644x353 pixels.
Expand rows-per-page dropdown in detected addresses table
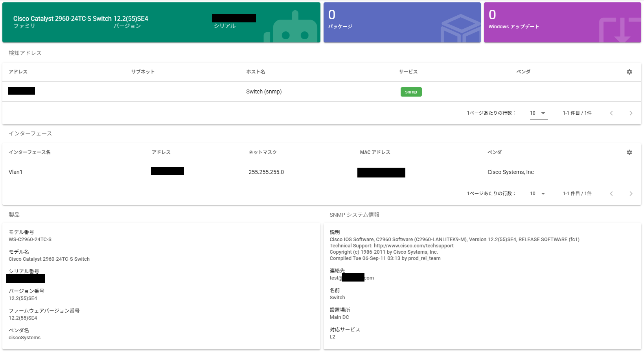[539, 113]
